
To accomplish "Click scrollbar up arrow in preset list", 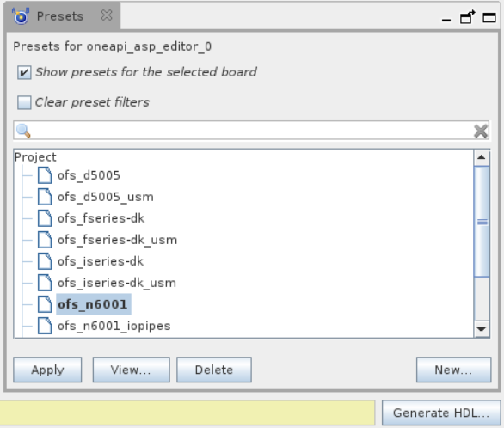I will [x=482, y=157].
